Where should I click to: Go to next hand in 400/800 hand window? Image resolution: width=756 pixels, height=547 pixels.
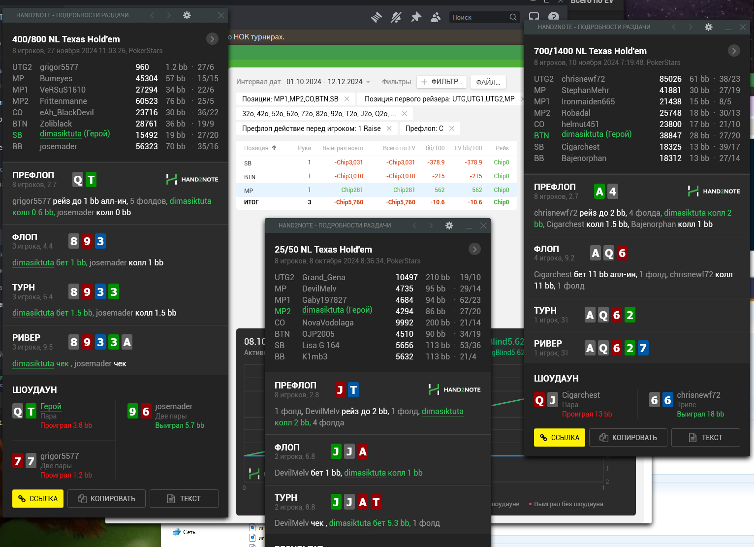(x=169, y=15)
